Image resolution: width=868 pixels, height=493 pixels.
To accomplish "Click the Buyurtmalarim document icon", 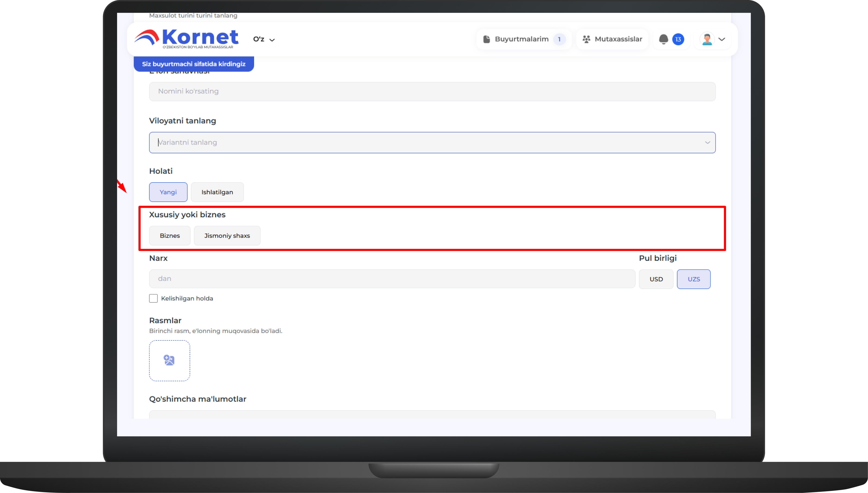I will pos(486,39).
